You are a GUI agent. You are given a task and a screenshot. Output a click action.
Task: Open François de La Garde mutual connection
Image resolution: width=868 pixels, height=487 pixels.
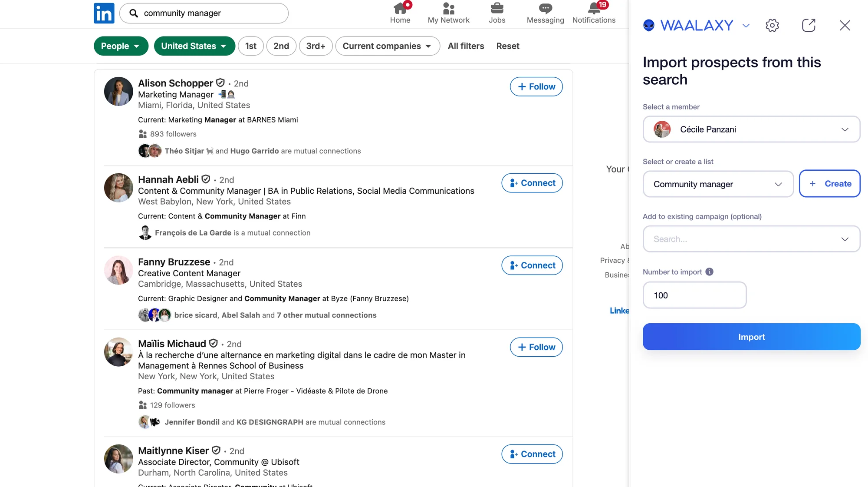[233, 233]
